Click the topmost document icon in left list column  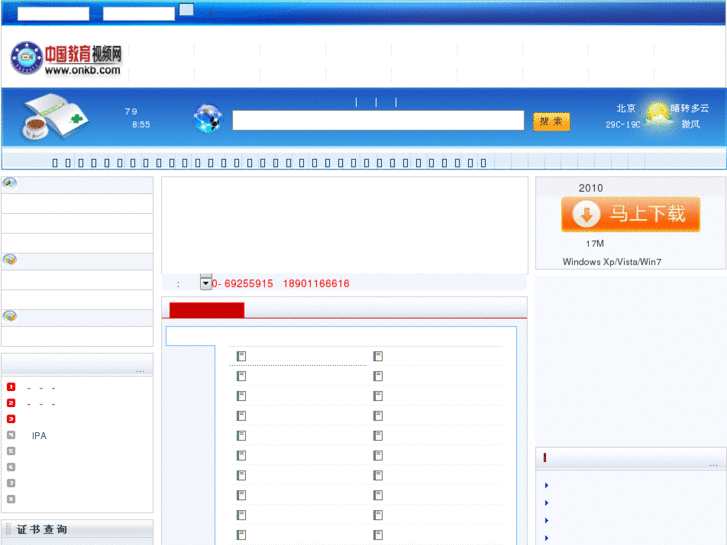(241, 356)
